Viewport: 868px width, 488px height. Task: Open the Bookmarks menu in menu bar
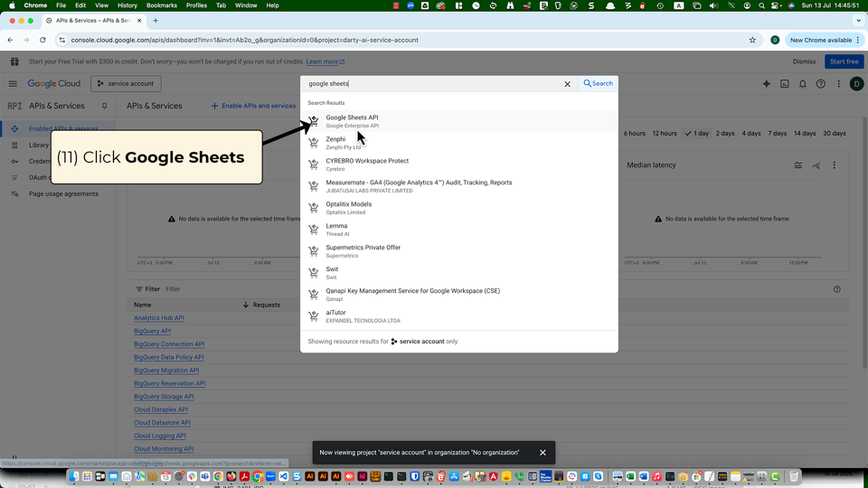click(x=162, y=5)
